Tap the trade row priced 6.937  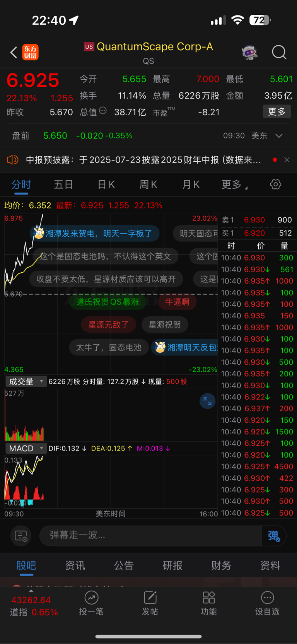click(257, 408)
